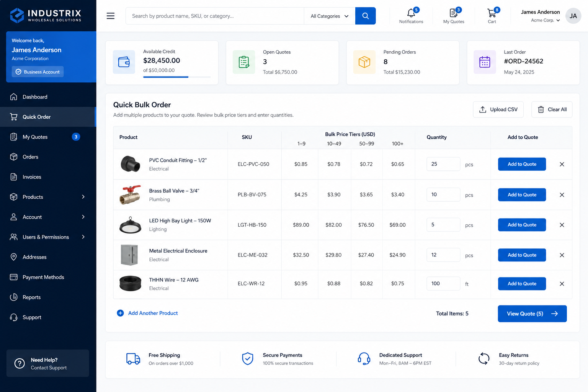The image size is (588, 392).
Task: Click the Open Quotes clipboard icon
Action: [244, 62]
